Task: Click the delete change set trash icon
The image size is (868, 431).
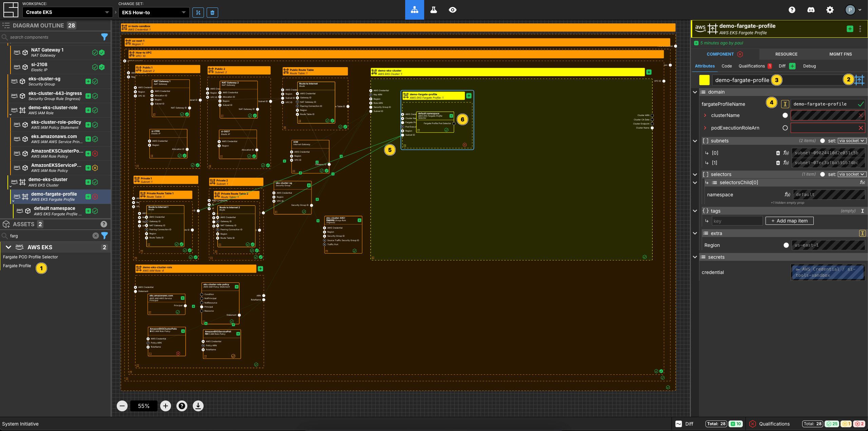Action: pyautogui.click(x=212, y=13)
